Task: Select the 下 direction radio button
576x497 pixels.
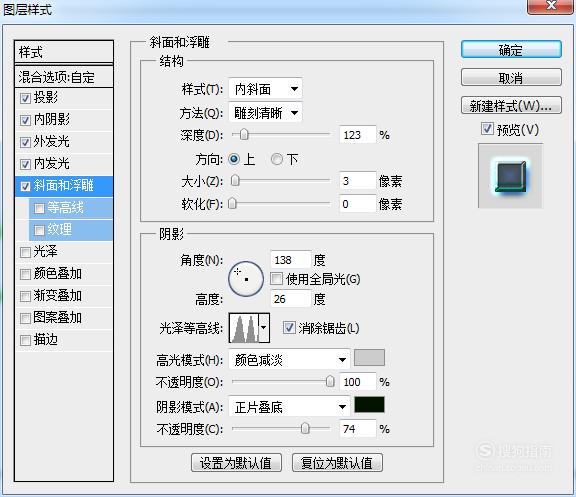Action: [x=277, y=159]
